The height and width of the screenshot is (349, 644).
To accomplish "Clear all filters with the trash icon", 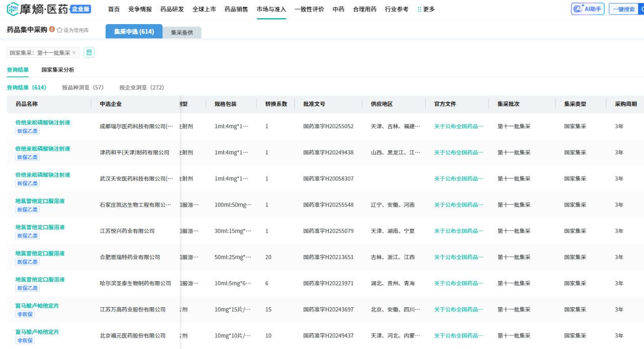I will tap(89, 52).
